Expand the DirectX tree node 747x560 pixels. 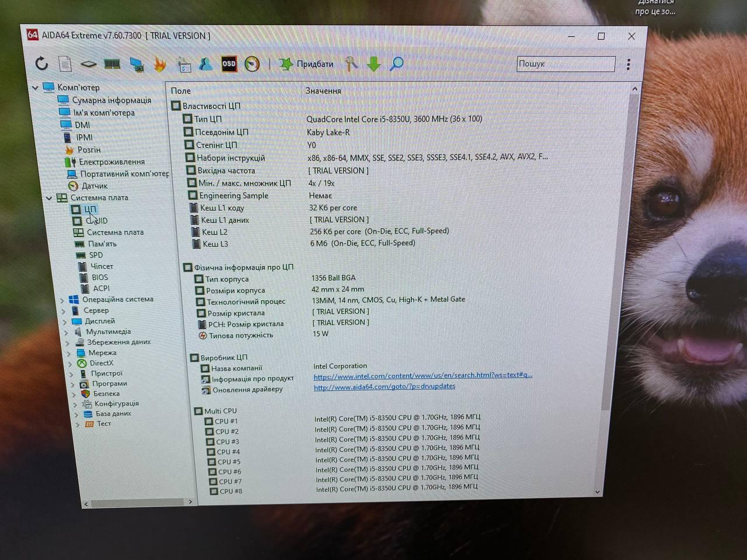[70, 364]
